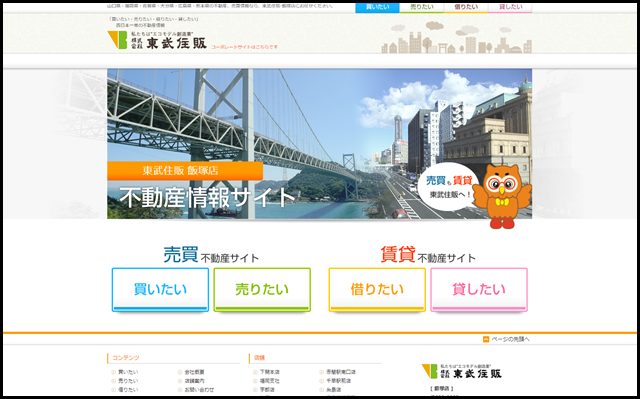The height and width of the screenshot is (399, 640).
Task: Open the 売りたい tab in top navigation
Action: (x=421, y=7)
